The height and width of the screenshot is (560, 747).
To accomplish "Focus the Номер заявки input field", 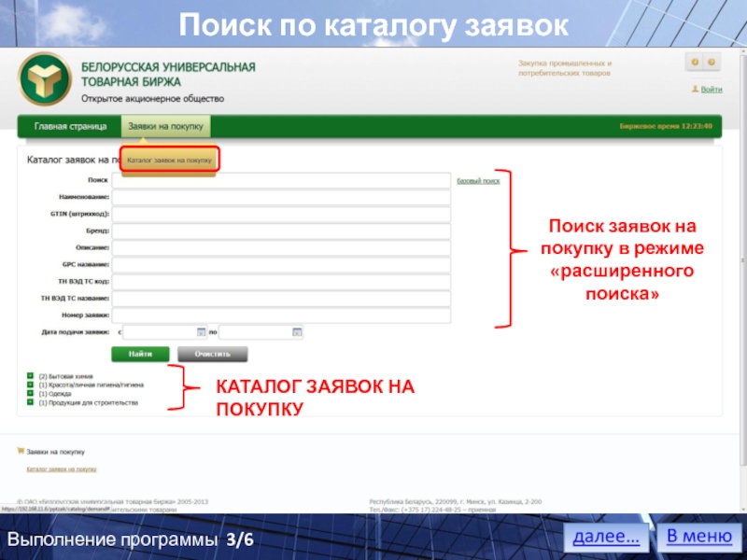I will coord(281,315).
